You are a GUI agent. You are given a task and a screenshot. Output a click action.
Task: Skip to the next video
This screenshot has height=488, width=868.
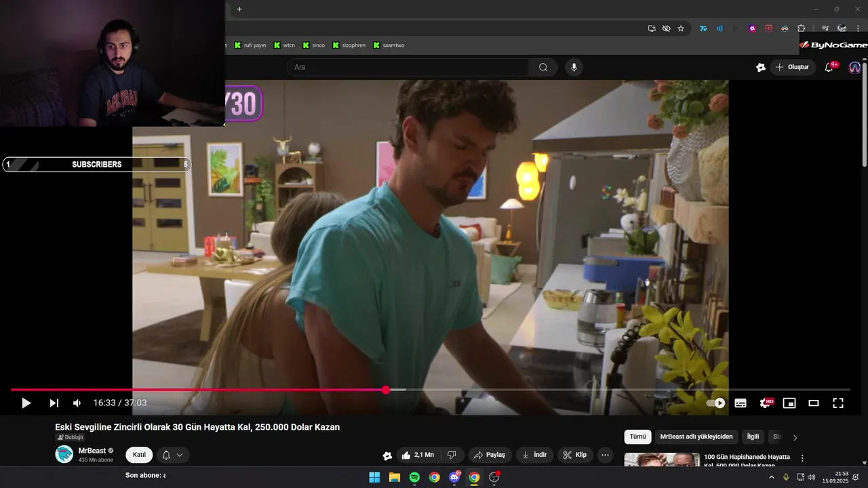point(54,403)
